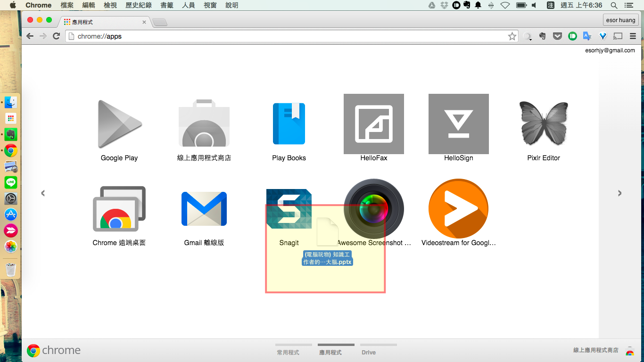Open the 編輯 menu
The image size is (644, 362).
89,5
